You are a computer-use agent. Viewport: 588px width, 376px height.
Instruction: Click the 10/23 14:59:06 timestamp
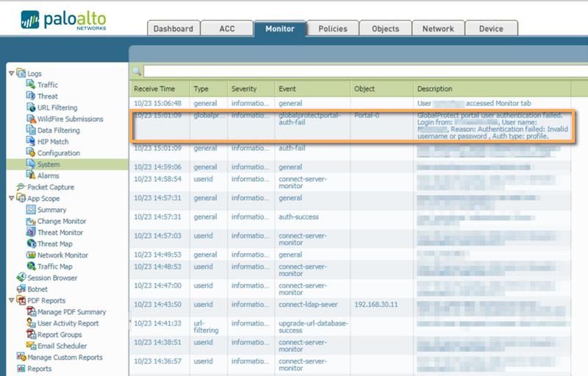pos(157,166)
